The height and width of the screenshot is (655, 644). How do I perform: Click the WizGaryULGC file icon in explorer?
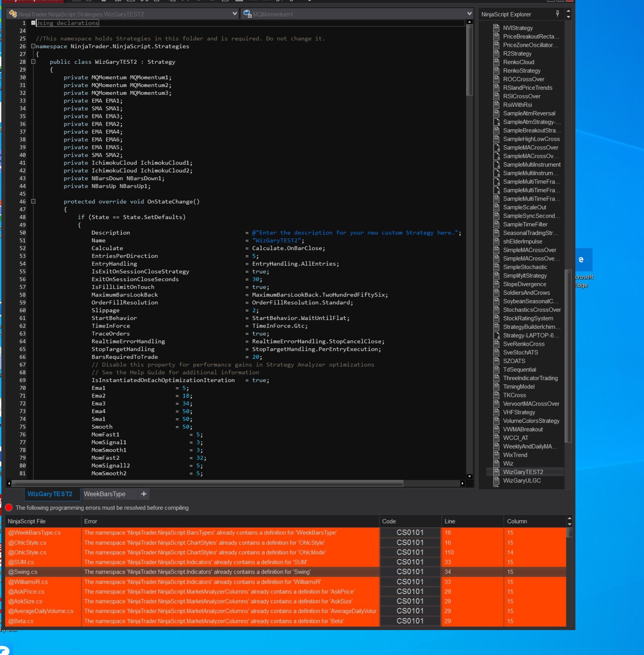496,480
